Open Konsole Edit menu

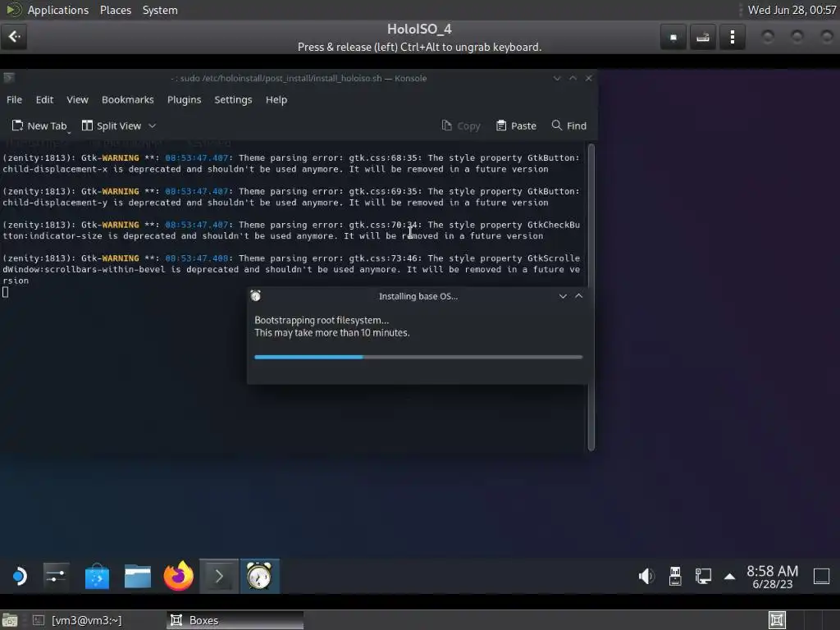click(44, 99)
